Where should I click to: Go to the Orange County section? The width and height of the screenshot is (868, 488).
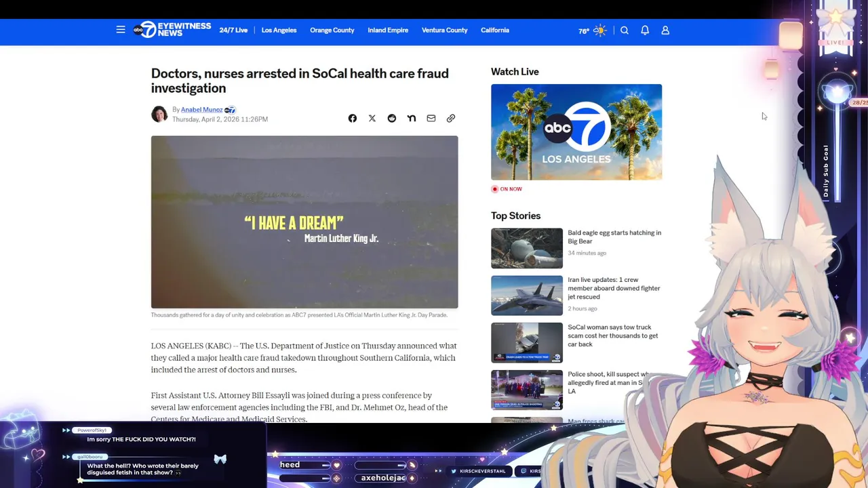(332, 30)
